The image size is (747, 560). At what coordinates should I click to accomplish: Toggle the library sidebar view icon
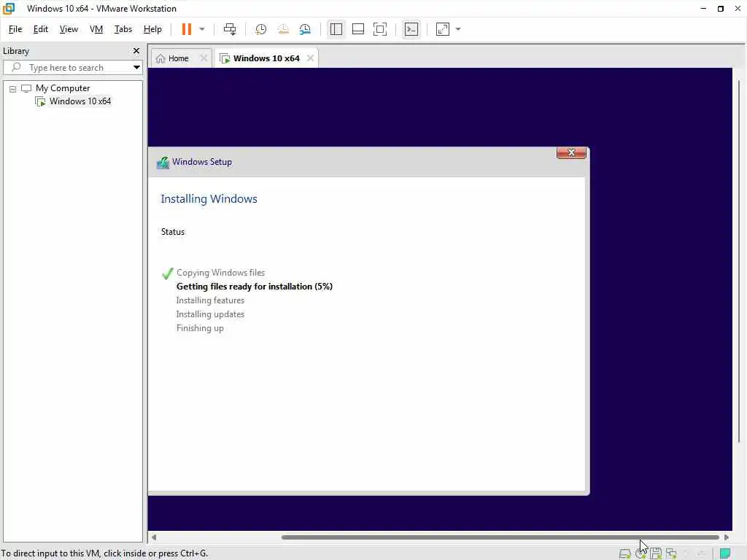[336, 29]
